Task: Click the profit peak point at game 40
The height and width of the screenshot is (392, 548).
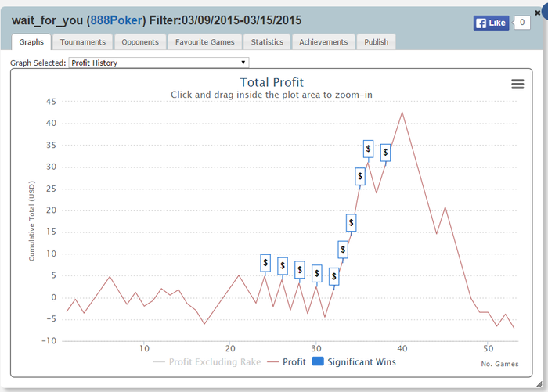Action: pyautogui.click(x=402, y=113)
